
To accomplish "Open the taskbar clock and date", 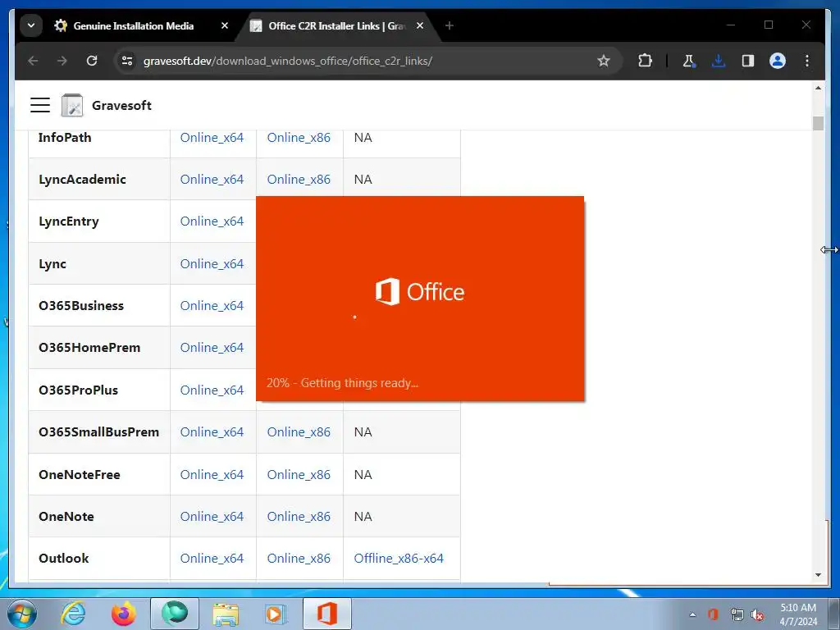I will [798, 614].
